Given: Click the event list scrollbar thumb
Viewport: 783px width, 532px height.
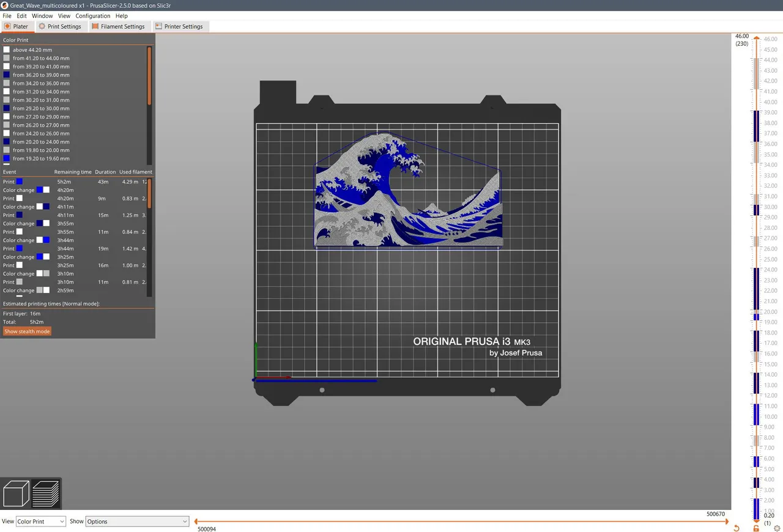Looking at the screenshot, I should [x=149, y=193].
